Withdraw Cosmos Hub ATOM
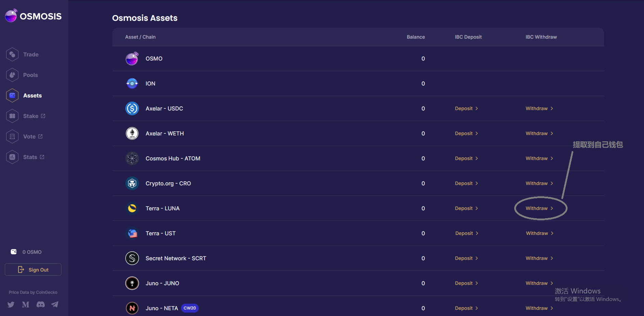 click(539, 158)
